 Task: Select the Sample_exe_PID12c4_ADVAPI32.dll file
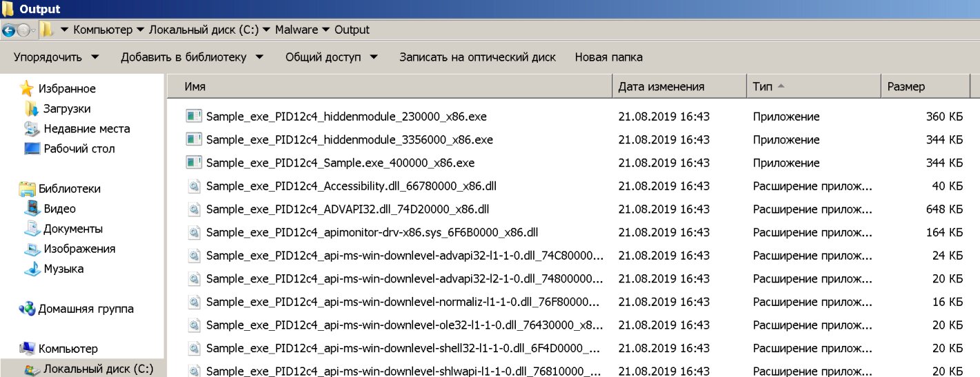[x=348, y=209]
